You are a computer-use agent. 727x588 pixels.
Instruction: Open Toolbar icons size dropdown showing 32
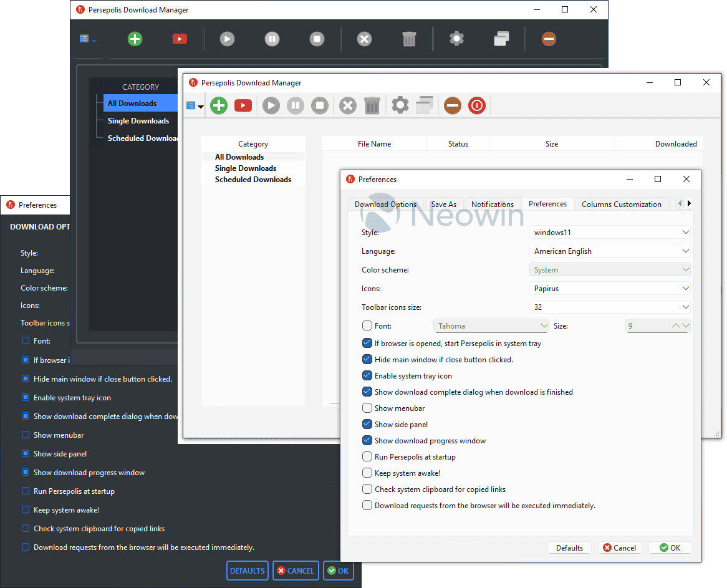(610, 307)
